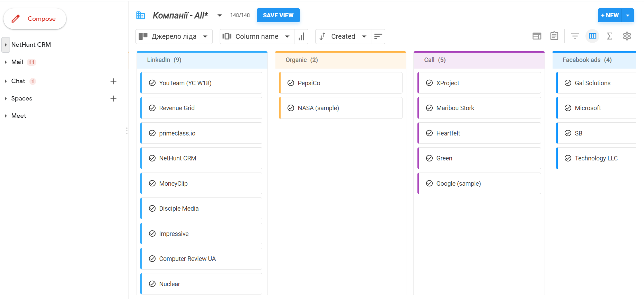Open the Created sort dropdown
Image resolution: width=644 pixels, height=299 pixels.
tap(343, 36)
